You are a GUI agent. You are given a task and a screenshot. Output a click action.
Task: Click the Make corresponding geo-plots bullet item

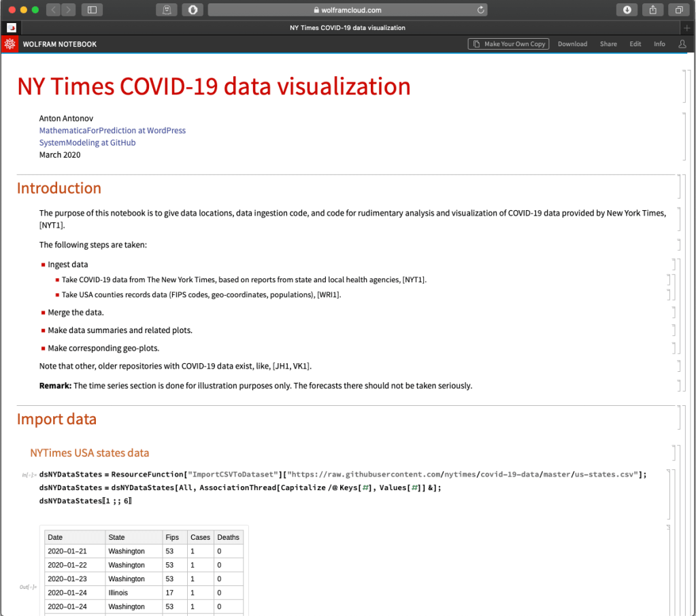click(103, 348)
